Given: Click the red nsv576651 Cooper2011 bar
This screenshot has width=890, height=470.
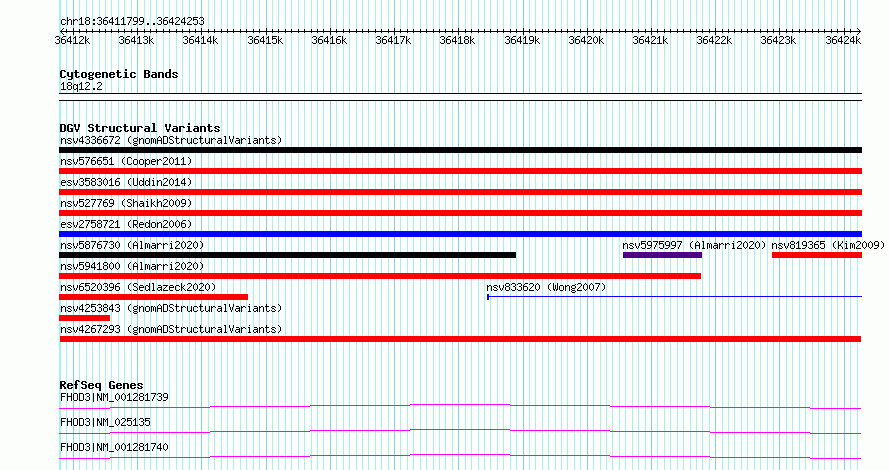Looking at the screenshot, I should click(x=460, y=171).
